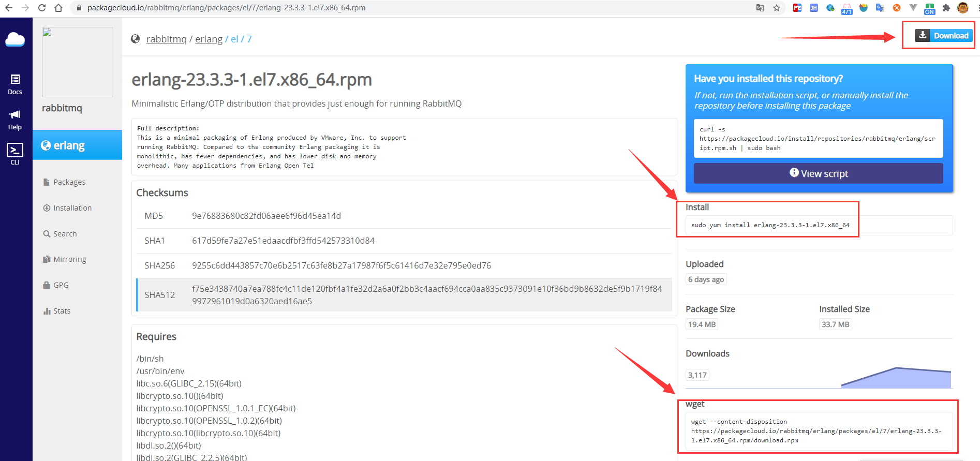Click the globe icon beside rabbitmq breadcrumb

(136, 39)
